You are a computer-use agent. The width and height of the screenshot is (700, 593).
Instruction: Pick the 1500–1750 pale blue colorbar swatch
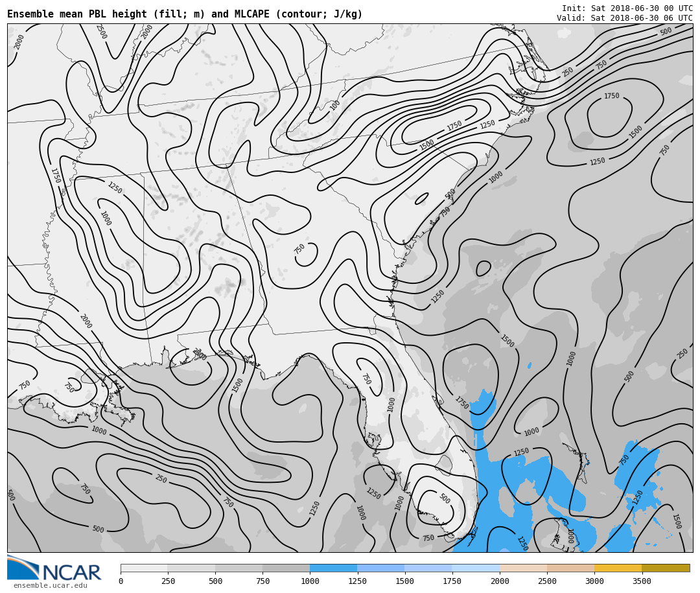tap(428, 568)
